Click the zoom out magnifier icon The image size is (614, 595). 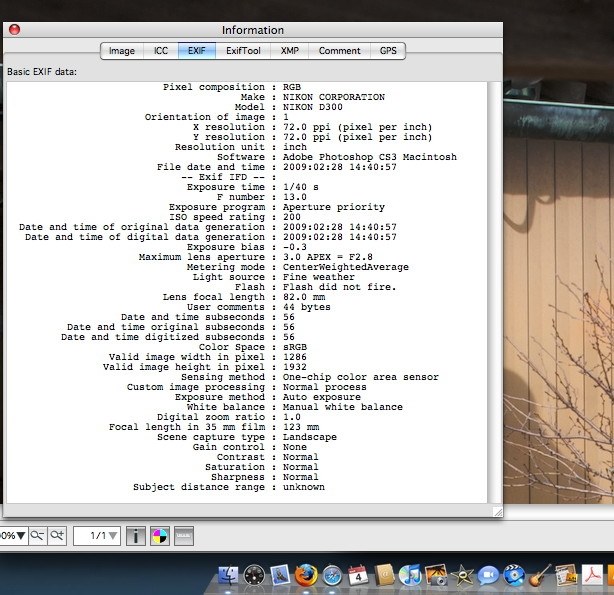click(38, 535)
